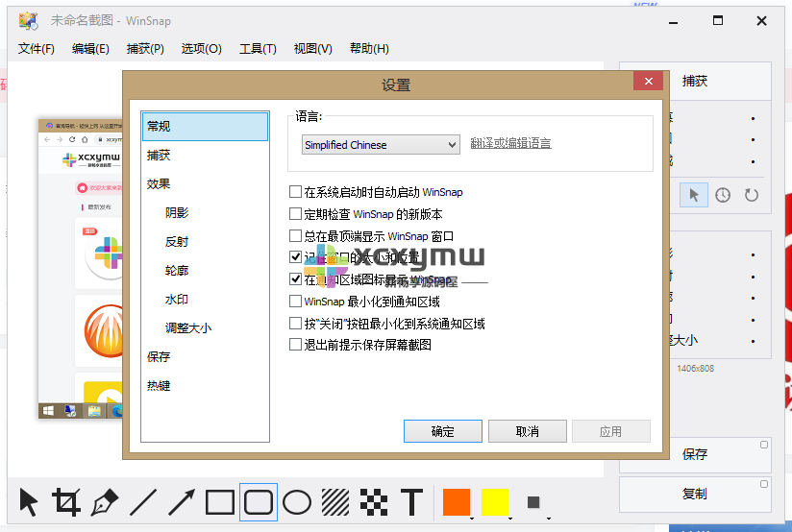Close the 设置 dialog with red X
The width and height of the screenshot is (792, 532).
(648, 81)
